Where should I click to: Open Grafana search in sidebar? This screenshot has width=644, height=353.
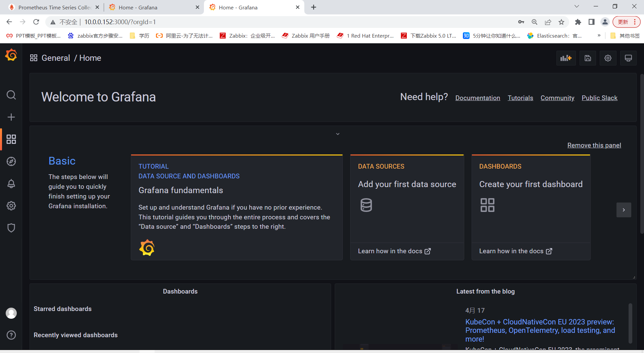(x=11, y=95)
